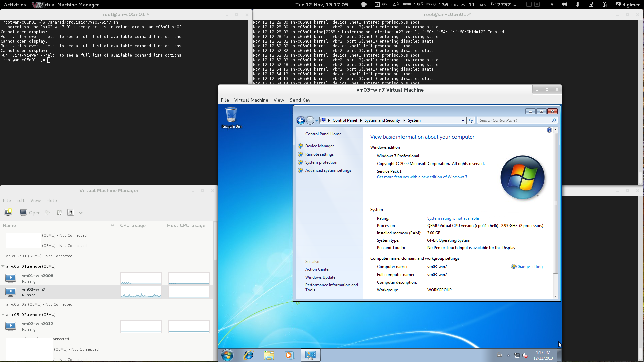Click the vm01-win2008 monitor icon
The height and width of the screenshot is (362, 644).
[x=11, y=278]
